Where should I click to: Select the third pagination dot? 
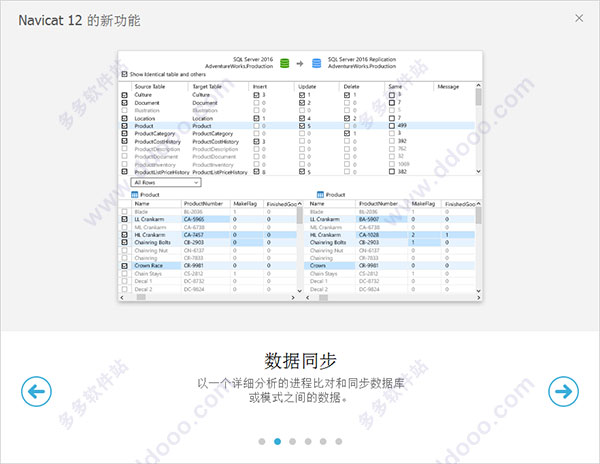[292, 441]
